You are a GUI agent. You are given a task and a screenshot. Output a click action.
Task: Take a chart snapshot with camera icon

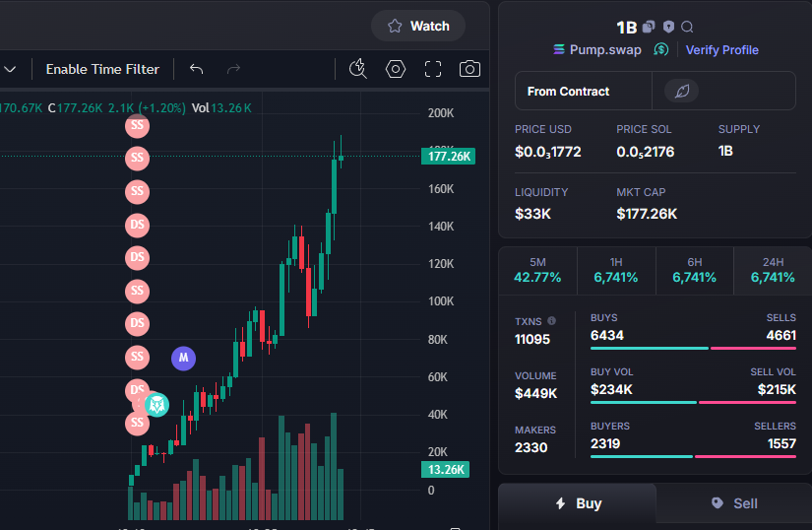469,69
